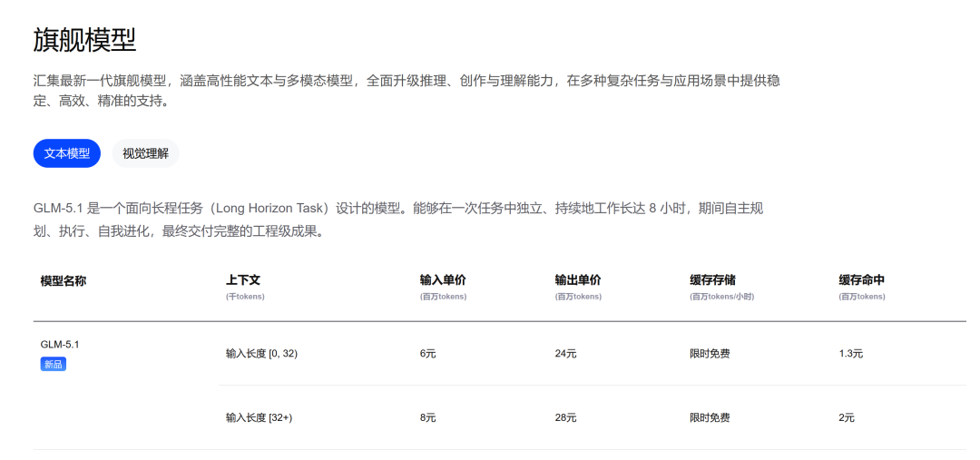Click the 汇集最新一代旗舰模型 intro paragraph
Image resolution: width=980 pixels, height=460 pixels.
407,91
